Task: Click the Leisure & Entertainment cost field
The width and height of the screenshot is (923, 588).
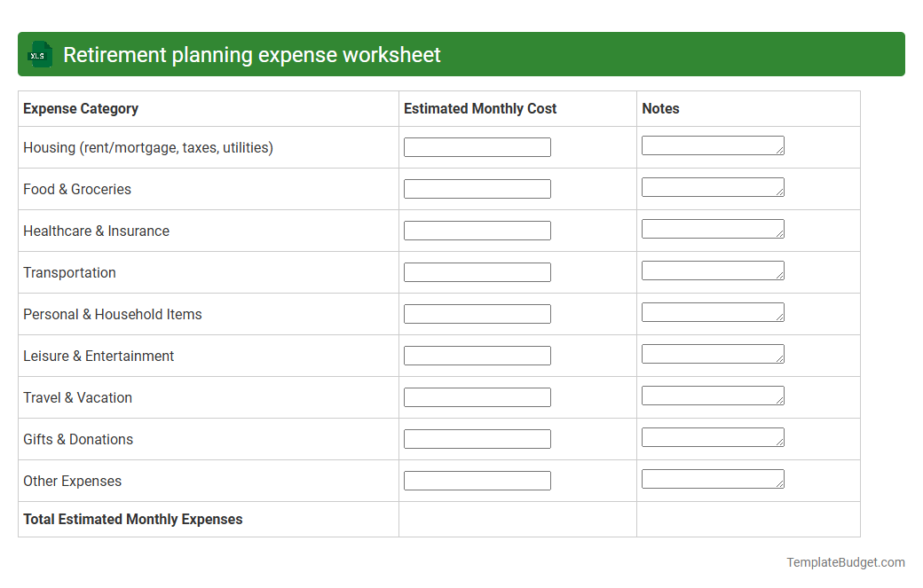Action: (477, 355)
